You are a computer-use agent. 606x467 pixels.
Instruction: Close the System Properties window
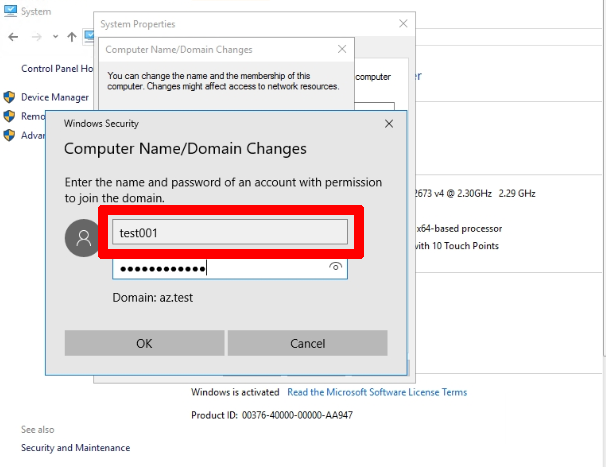pos(403,23)
